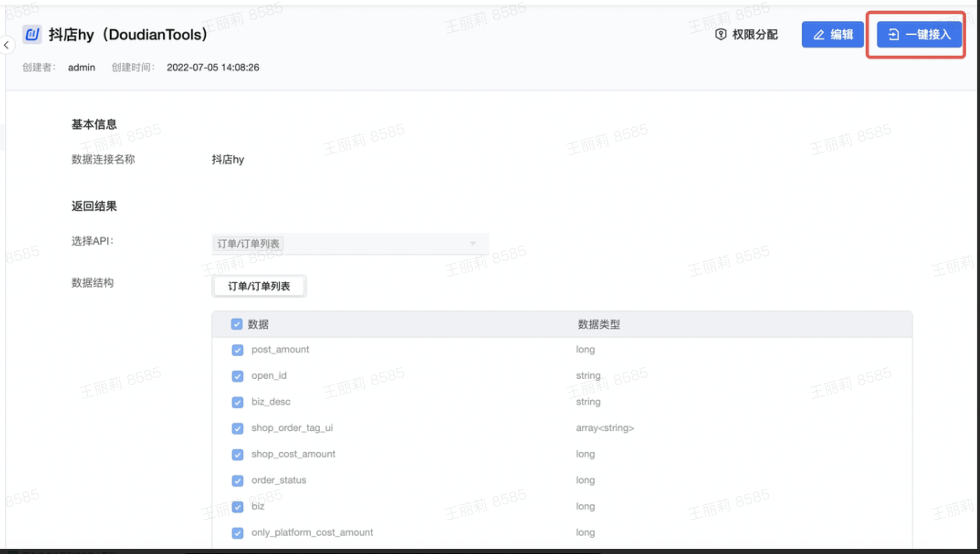The image size is (980, 554).
Task: Click the 数据类型 column header
Action: click(599, 324)
